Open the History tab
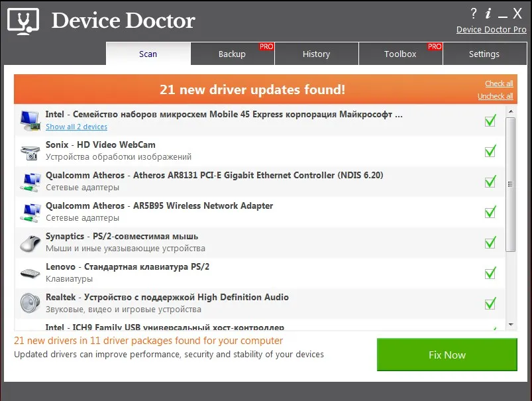 316,54
